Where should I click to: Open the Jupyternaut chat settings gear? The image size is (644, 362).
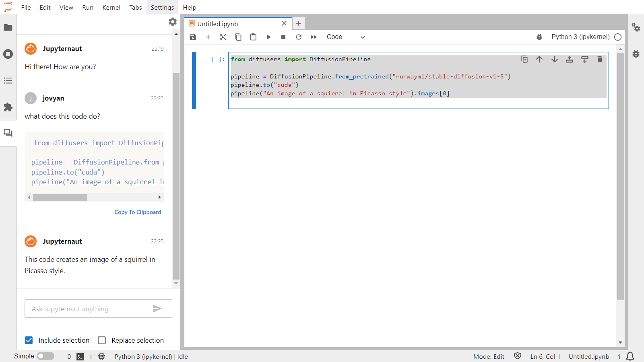tap(172, 22)
